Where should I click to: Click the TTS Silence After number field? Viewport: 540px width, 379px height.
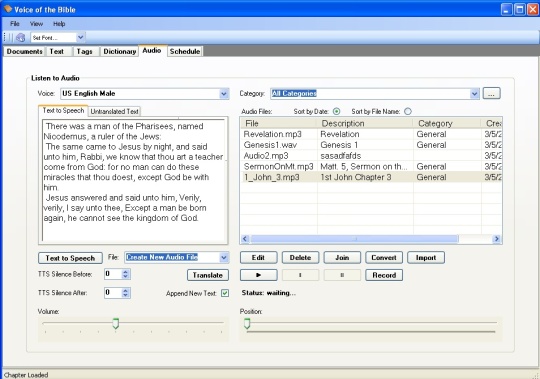click(x=113, y=293)
